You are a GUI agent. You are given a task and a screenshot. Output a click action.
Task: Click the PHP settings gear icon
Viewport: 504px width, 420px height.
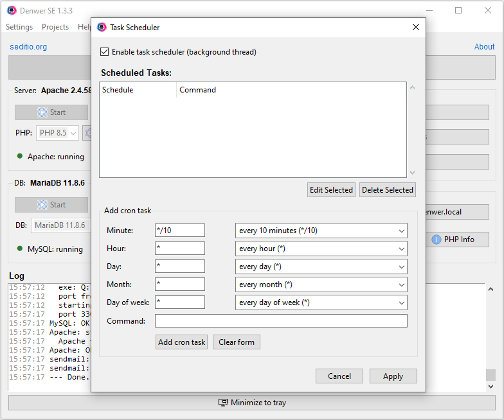[x=87, y=132]
